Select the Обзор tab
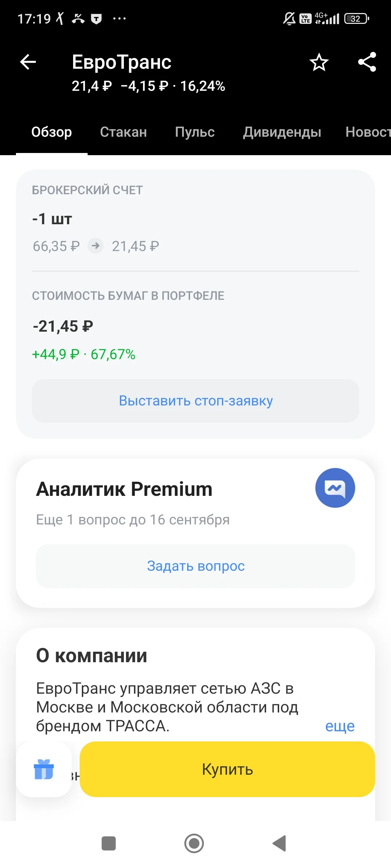Image resolution: width=391 pixels, height=868 pixels. tap(51, 132)
